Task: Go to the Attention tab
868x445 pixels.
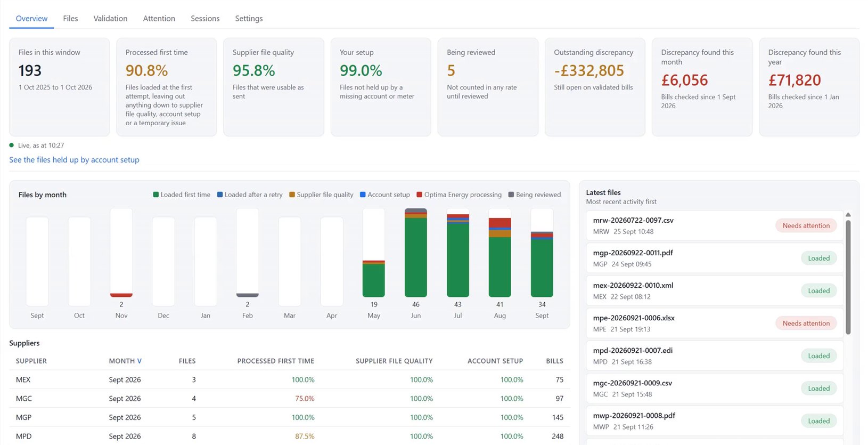Action: (x=159, y=18)
